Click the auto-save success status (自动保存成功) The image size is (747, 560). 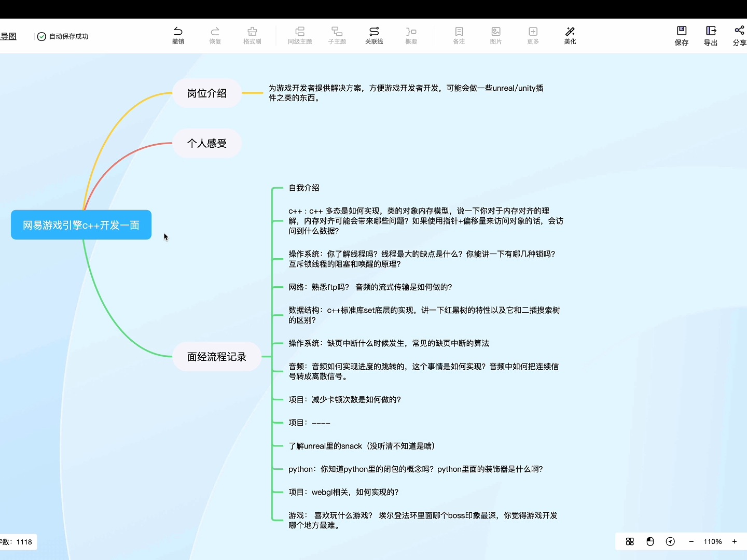pos(63,36)
